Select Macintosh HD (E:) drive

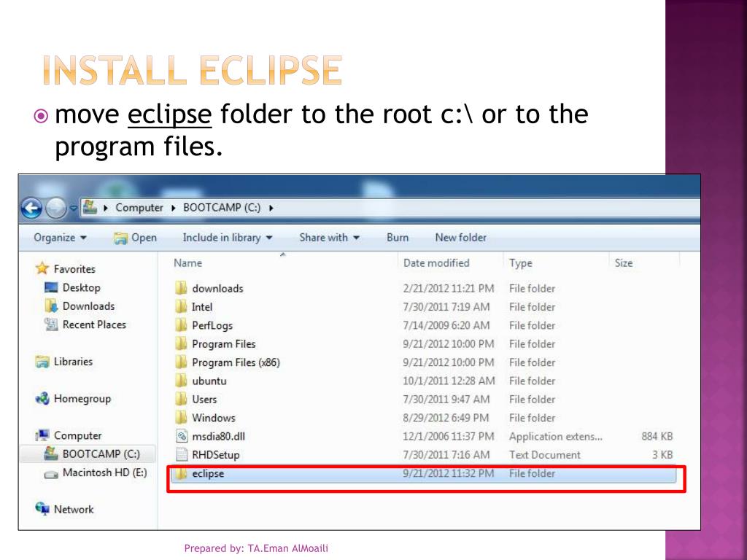(x=105, y=472)
